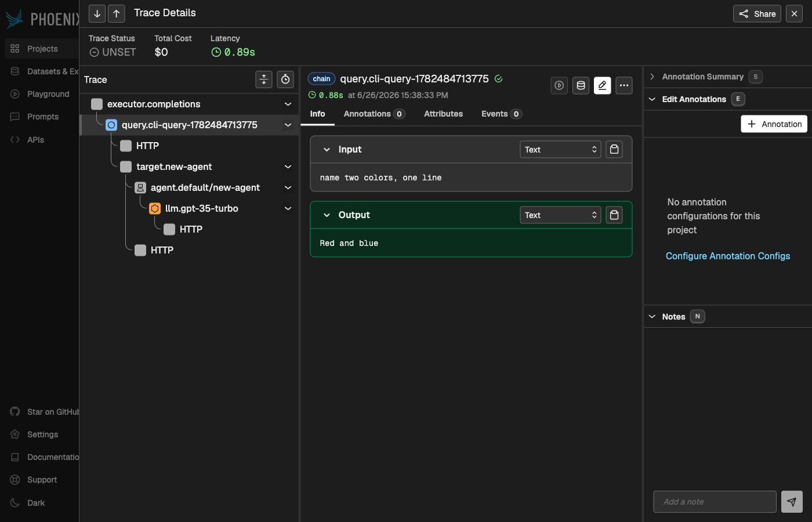The height and width of the screenshot is (522, 812).
Task: Switch to Attributes tab
Action: (x=443, y=114)
